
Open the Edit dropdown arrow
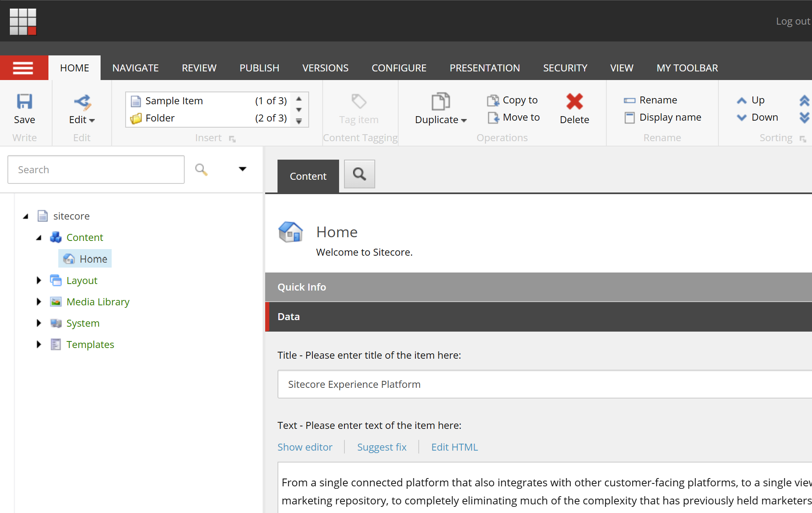coord(92,120)
